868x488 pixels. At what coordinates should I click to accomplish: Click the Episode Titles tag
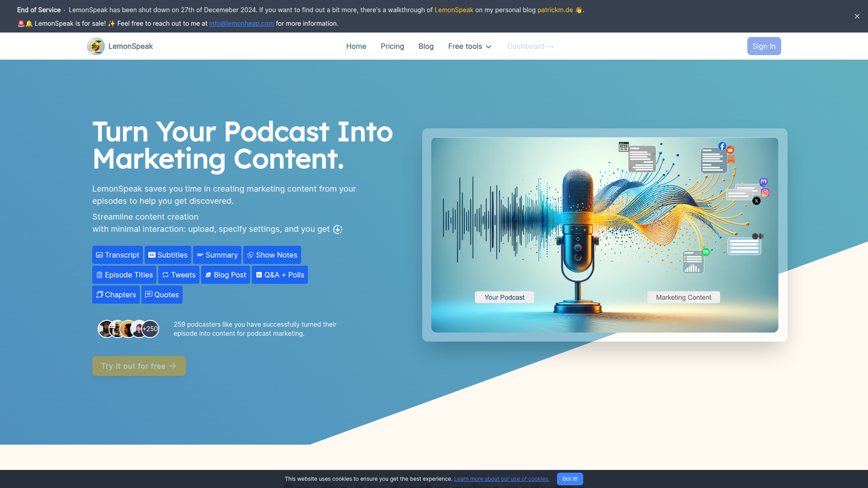[124, 275]
